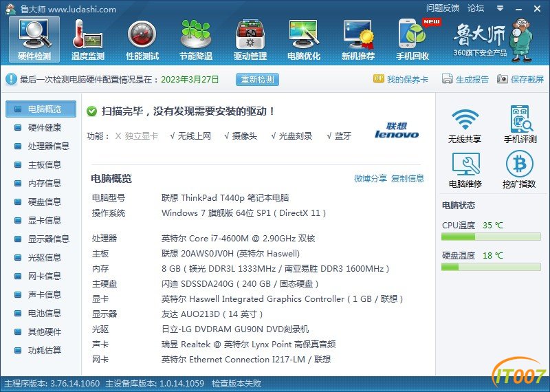Open the 问题反馈 link
The image size is (550, 392).
click(443, 8)
